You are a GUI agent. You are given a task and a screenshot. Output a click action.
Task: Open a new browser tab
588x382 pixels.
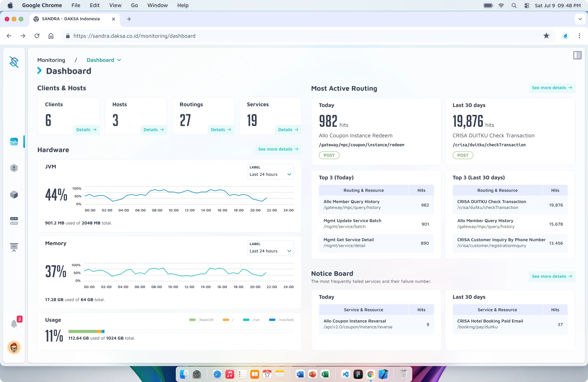click(x=129, y=19)
